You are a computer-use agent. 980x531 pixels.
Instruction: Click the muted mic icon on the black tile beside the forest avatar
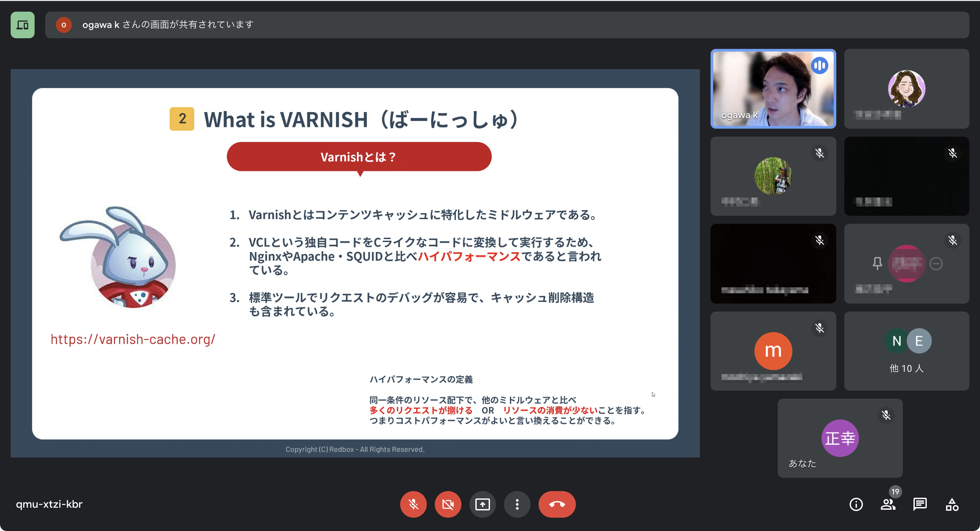pyautogui.click(x=952, y=153)
